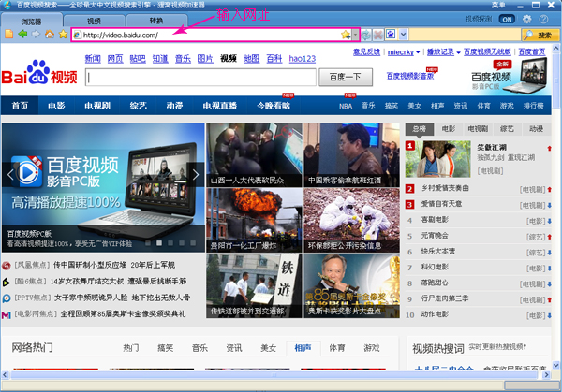Open settings gear icon
The height and width of the screenshot is (392, 562).
526,20
